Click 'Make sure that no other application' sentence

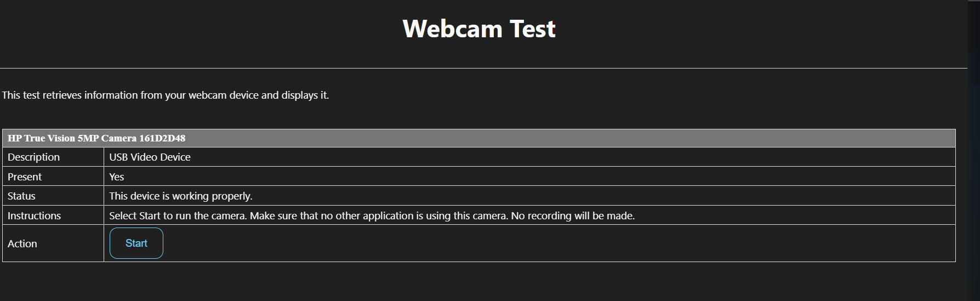379,216
